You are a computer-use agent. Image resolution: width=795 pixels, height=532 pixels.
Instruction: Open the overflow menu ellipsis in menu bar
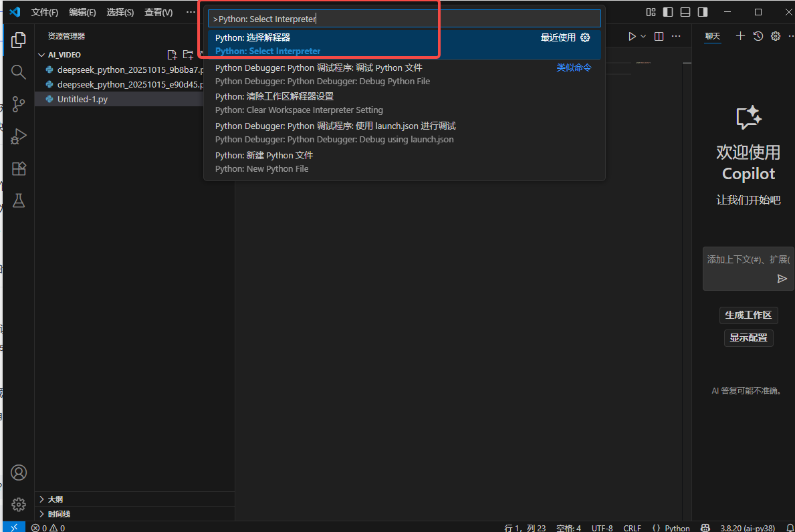[191, 12]
